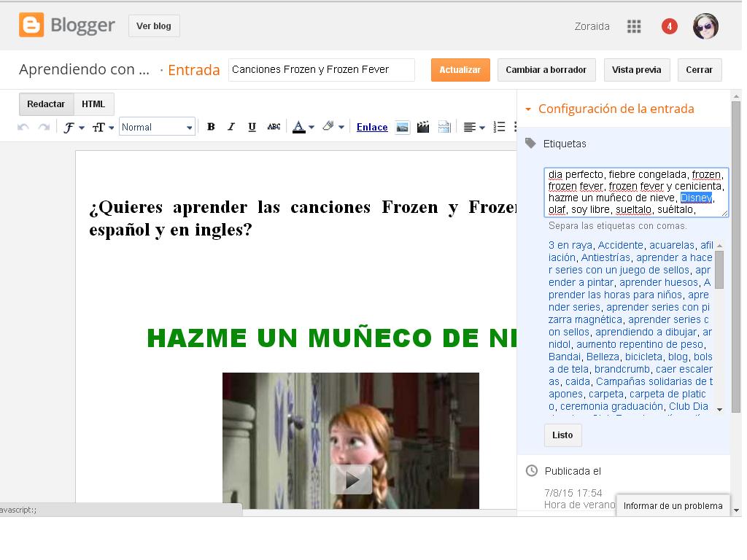Click the HAZME UN MUÑECO DE heading

coord(332,338)
